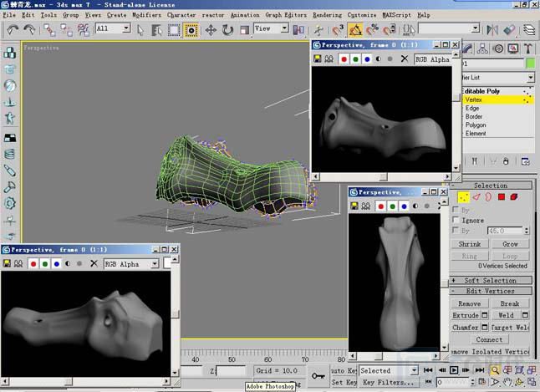Screen dimensions: 540x392
Task: Open the Motion command panel tab
Action: pos(499,48)
